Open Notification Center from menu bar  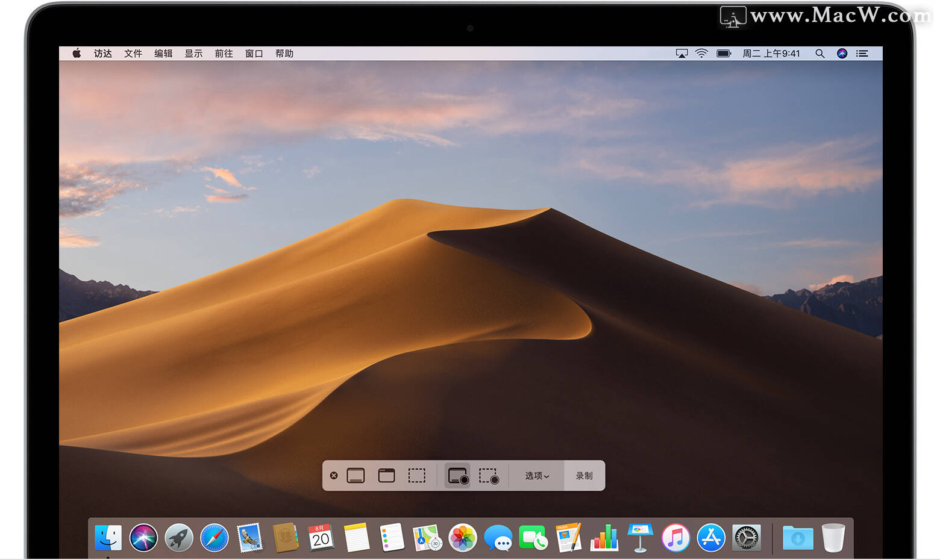click(x=862, y=54)
